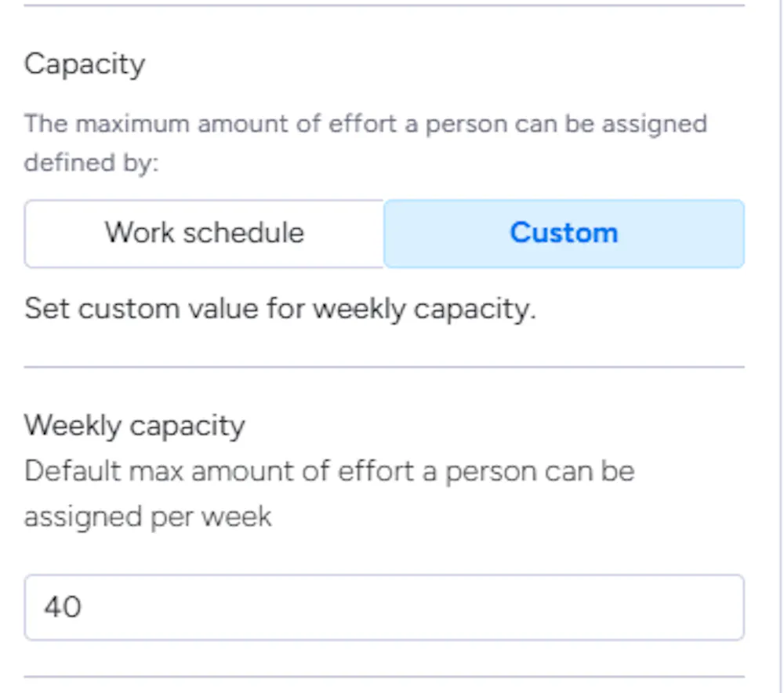This screenshot has width=784, height=693.
Task: Click the "defined by:" text line
Action: [91, 163]
